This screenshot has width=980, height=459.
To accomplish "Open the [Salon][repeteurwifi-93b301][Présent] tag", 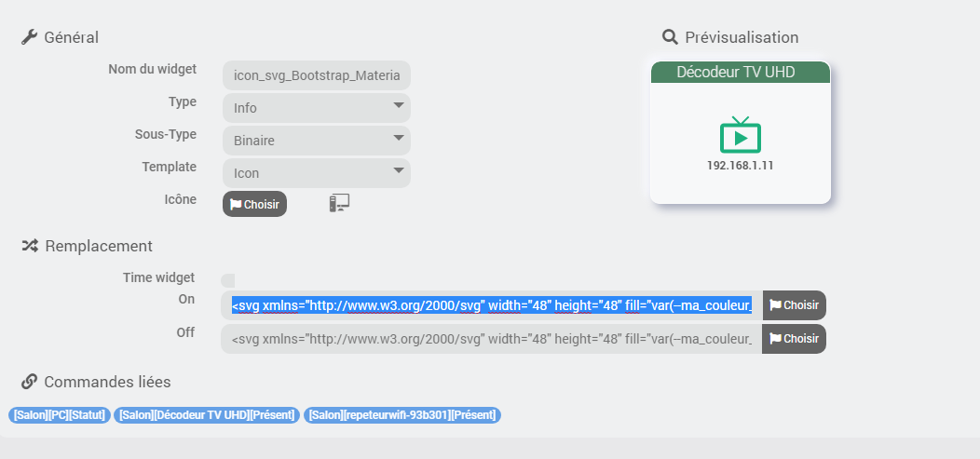I will click(x=402, y=414).
